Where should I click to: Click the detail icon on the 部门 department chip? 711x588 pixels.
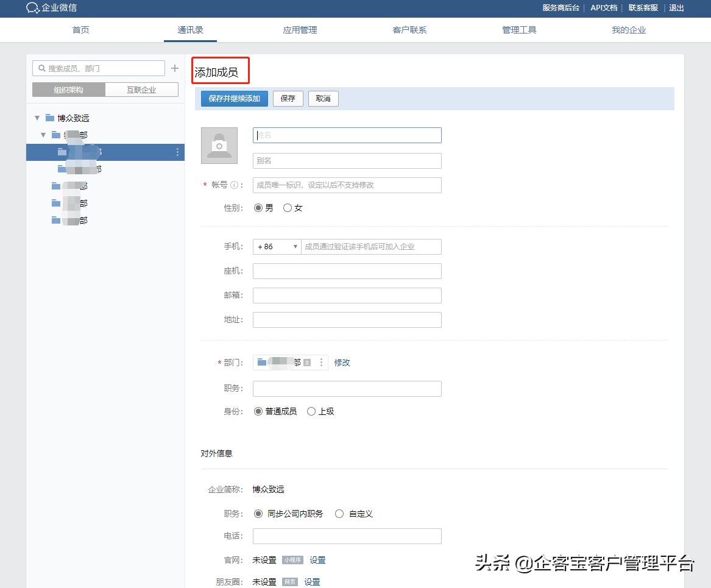[x=307, y=363]
